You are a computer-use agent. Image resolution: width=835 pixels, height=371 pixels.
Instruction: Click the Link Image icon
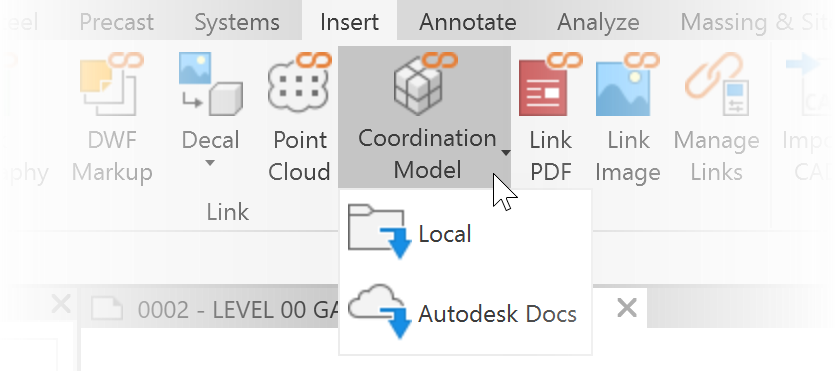(x=627, y=84)
